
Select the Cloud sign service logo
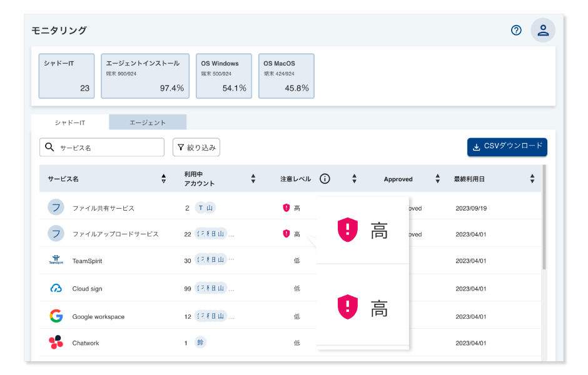click(x=57, y=288)
